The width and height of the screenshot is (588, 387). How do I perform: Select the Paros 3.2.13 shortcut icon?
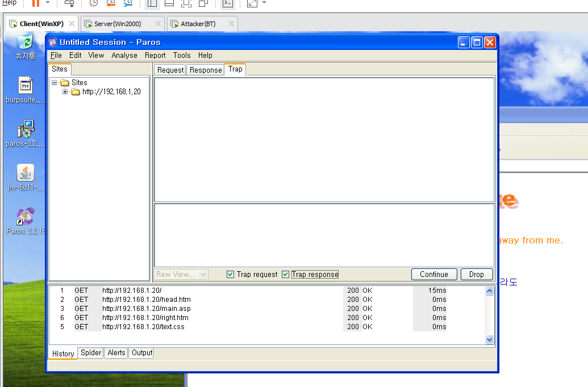coord(26,221)
